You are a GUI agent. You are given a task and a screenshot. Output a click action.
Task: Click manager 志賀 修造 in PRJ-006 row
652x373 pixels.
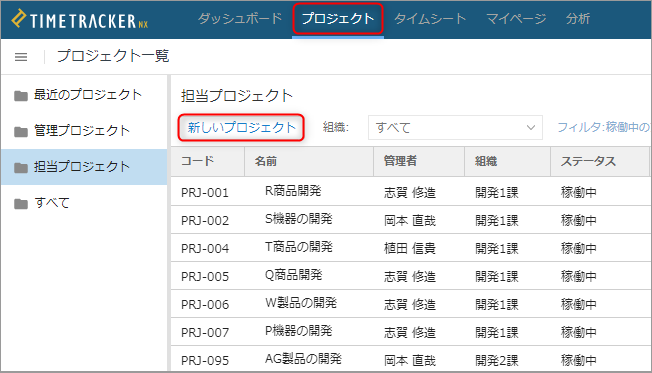pyautogui.click(x=410, y=305)
